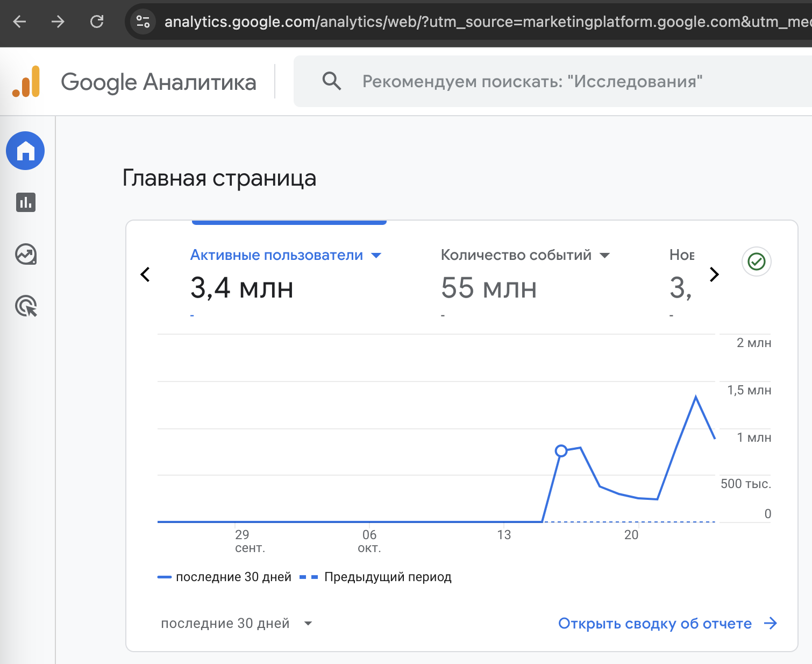
Task: Click the 06 окт. axis label
Action: (x=369, y=541)
